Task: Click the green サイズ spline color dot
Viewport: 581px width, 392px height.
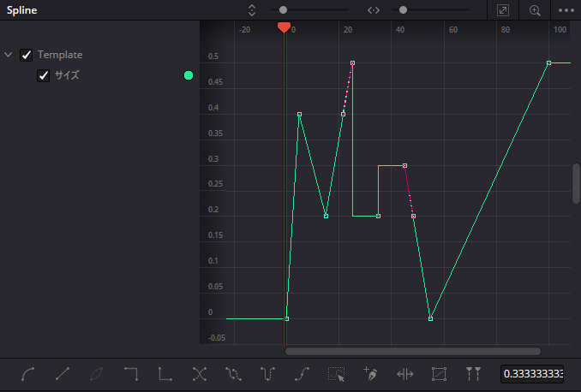Action: click(189, 75)
